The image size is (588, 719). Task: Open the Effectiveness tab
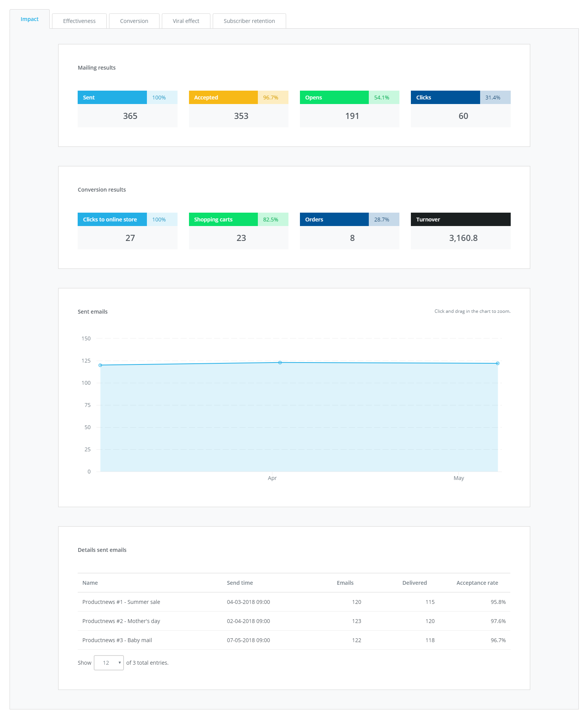(x=79, y=21)
